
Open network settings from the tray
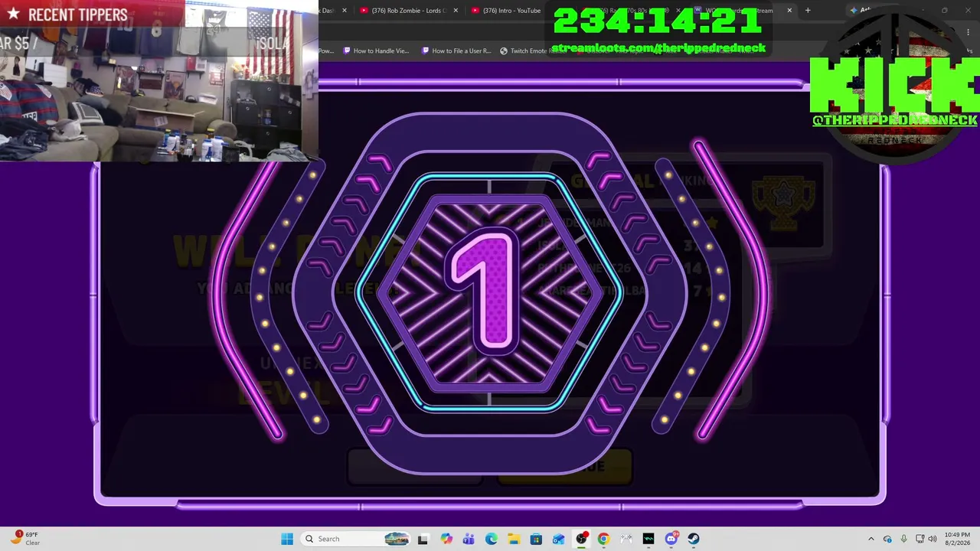920,539
